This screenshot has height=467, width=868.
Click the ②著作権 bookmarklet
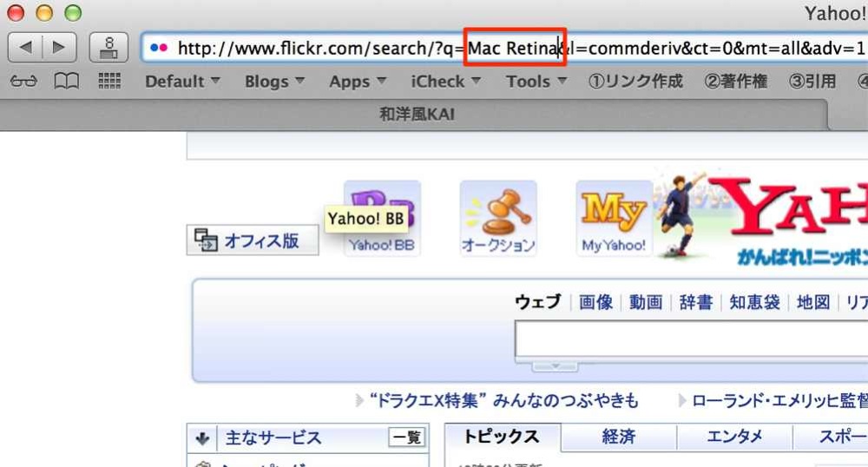[x=736, y=82]
